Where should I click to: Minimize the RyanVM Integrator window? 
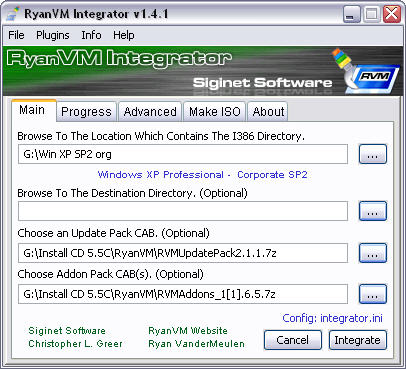[351, 14]
